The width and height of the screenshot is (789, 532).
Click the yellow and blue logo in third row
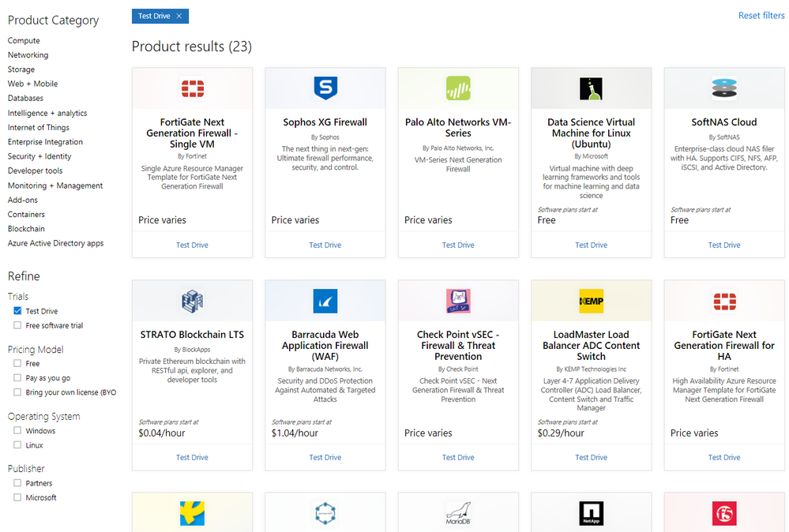[192, 513]
